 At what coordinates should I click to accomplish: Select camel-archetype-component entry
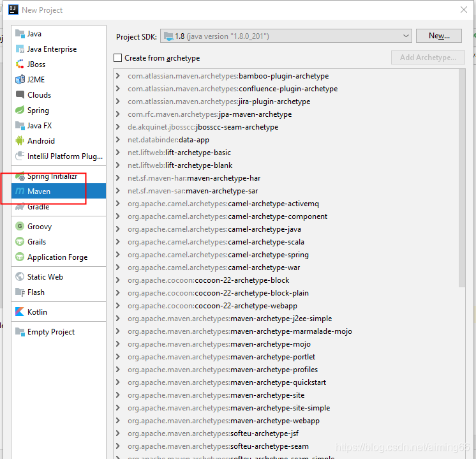[227, 216]
